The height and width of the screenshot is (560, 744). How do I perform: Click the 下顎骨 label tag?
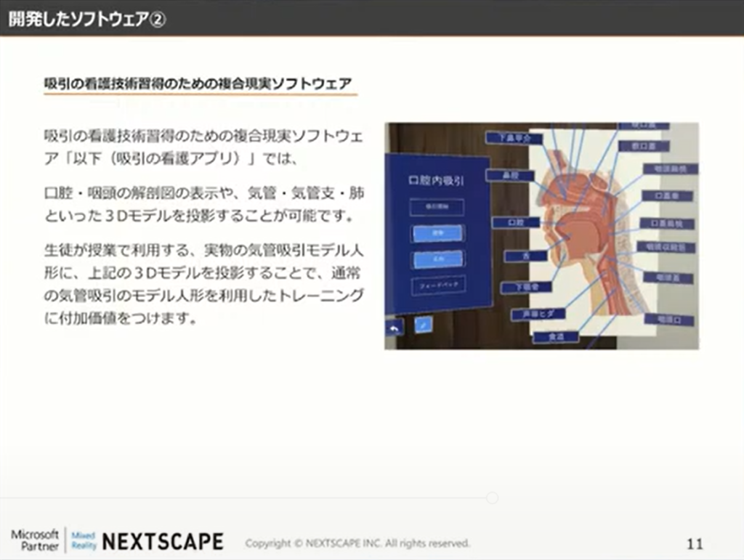point(528,286)
